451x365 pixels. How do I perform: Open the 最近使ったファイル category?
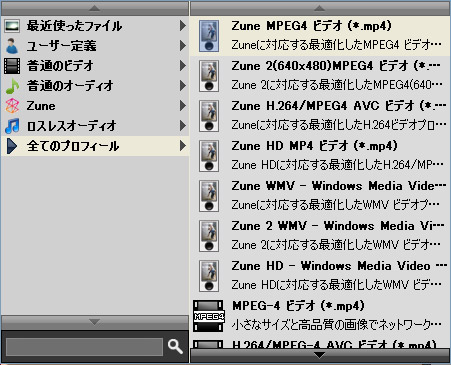tap(95, 26)
